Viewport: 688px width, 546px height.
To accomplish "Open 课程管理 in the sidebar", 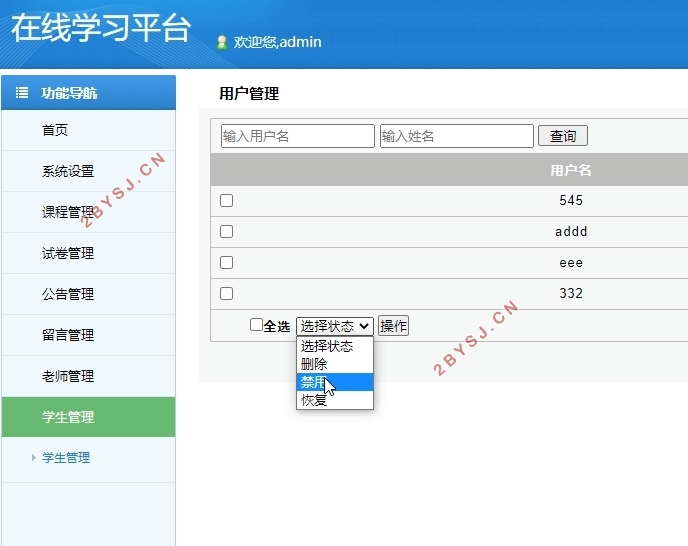I will coord(89,212).
